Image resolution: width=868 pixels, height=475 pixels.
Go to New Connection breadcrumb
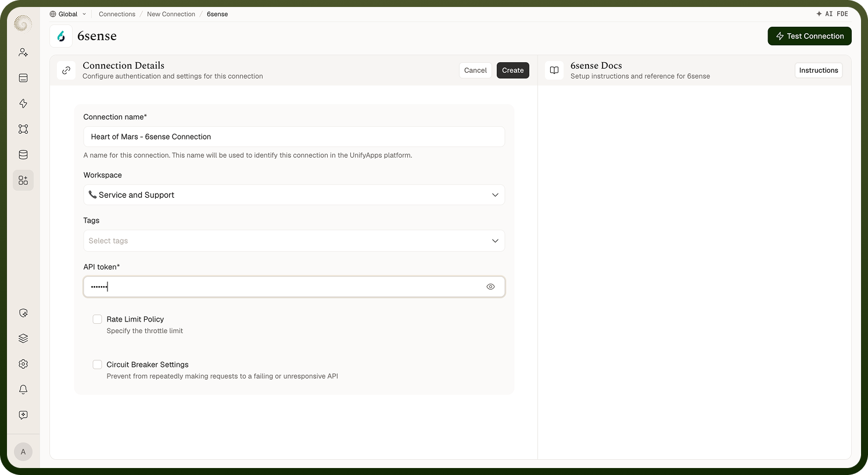(171, 14)
